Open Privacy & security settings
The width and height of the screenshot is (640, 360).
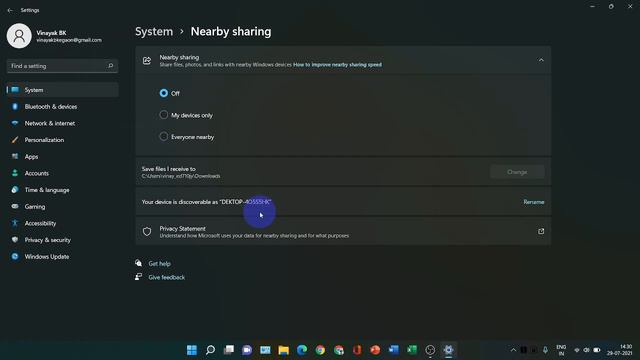pos(62,240)
